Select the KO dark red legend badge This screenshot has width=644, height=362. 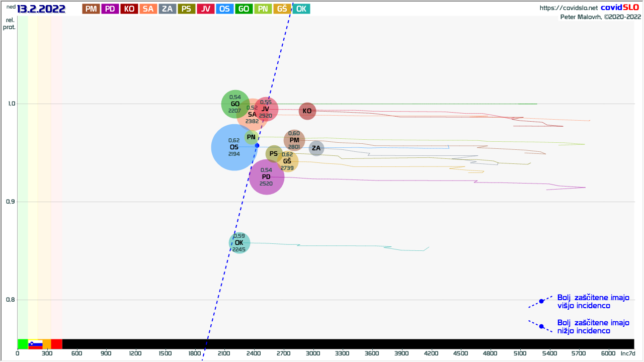tap(129, 9)
